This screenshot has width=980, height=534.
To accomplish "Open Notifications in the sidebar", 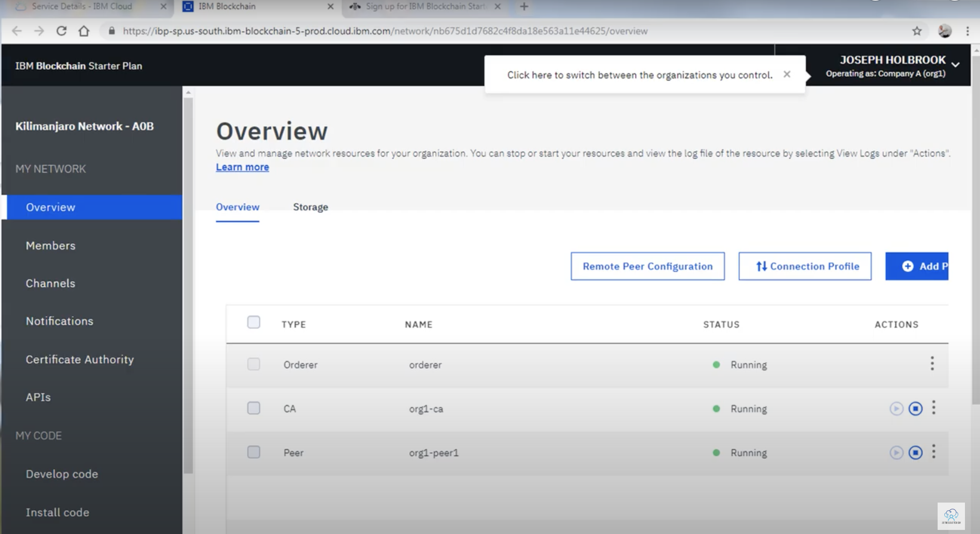I will pyautogui.click(x=59, y=321).
